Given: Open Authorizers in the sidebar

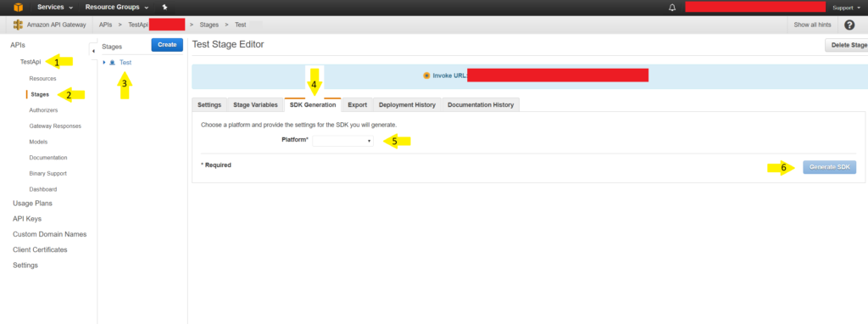Looking at the screenshot, I should click(x=43, y=110).
